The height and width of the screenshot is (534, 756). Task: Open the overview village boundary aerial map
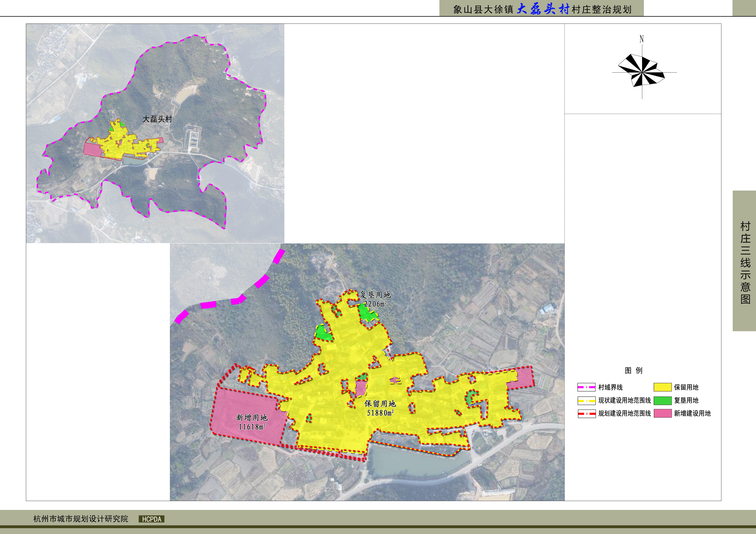155,133
